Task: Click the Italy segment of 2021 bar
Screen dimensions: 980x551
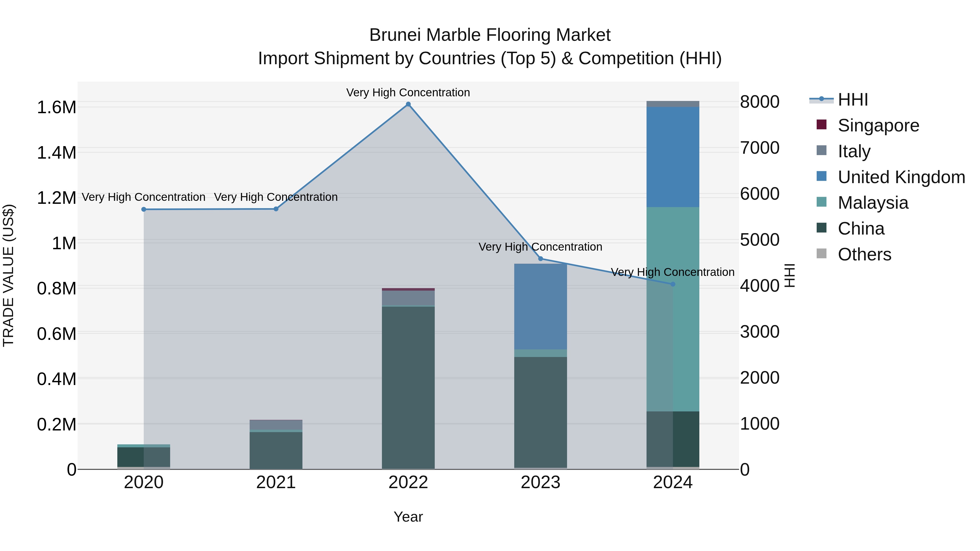Action: pos(276,425)
